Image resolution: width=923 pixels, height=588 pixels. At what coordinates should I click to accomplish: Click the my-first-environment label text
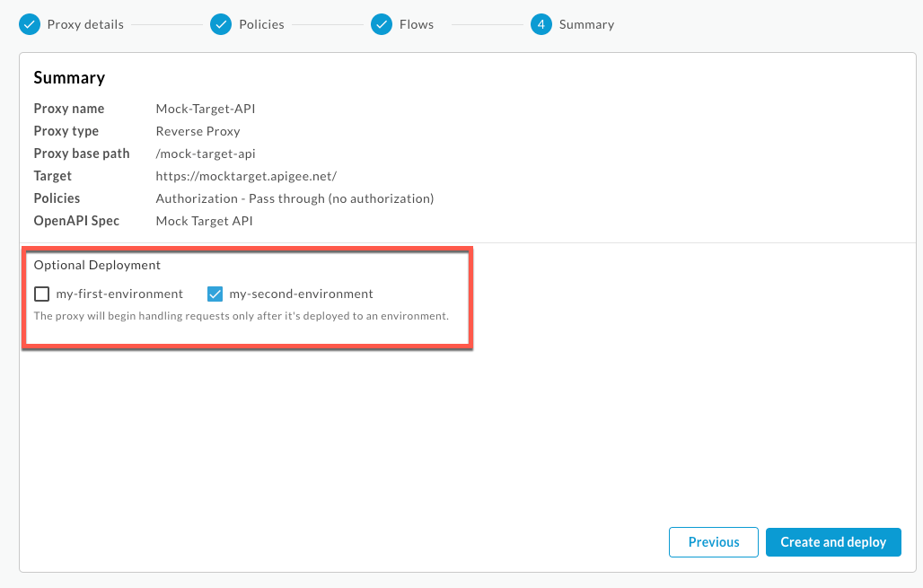coord(119,294)
